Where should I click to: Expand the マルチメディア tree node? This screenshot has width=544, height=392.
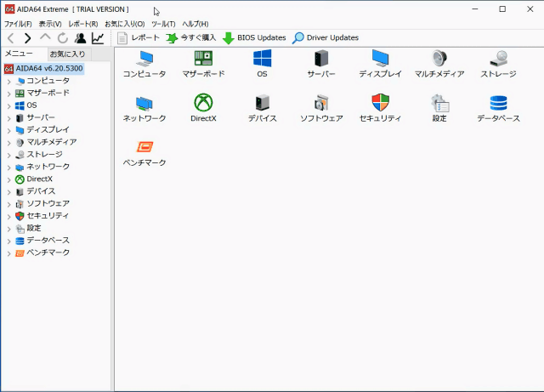click(x=9, y=143)
